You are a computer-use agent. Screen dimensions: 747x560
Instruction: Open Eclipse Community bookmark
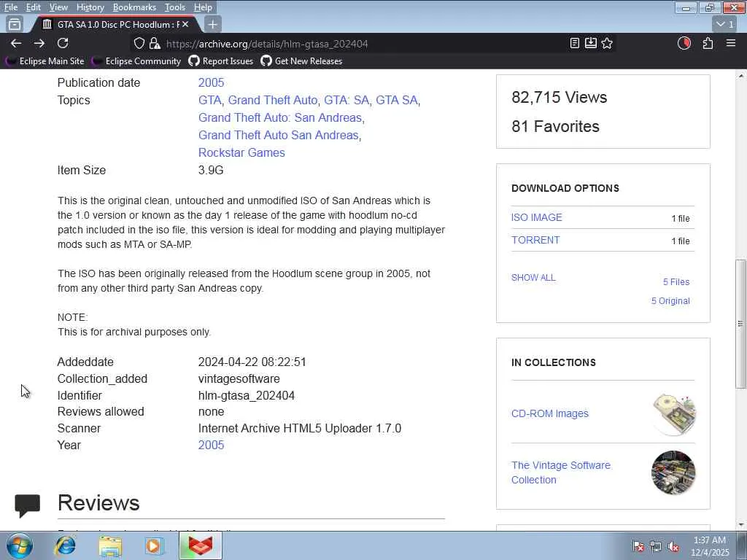pyautogui.click(x=136, y=61)
